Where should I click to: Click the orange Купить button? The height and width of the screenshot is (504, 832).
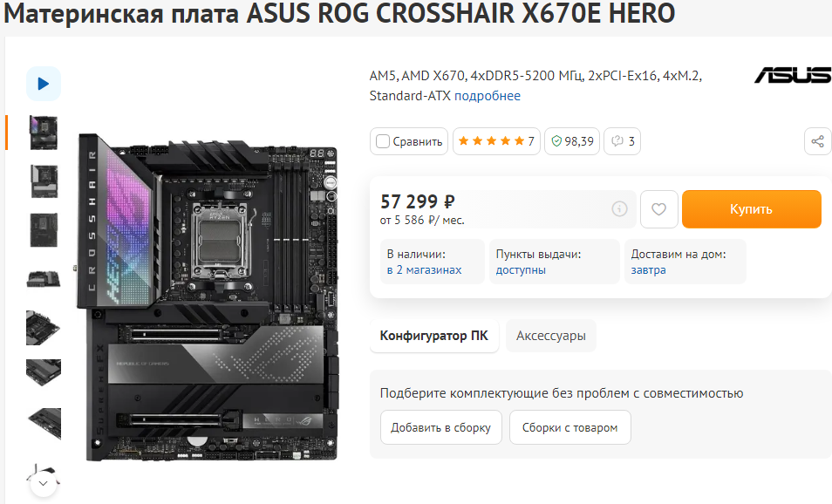tap(752, 209)
